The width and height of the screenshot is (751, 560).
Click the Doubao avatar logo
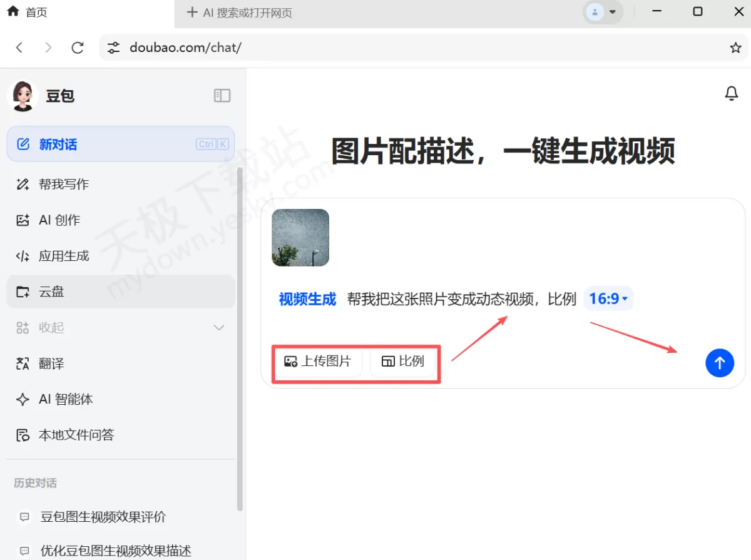click(23, 96)
